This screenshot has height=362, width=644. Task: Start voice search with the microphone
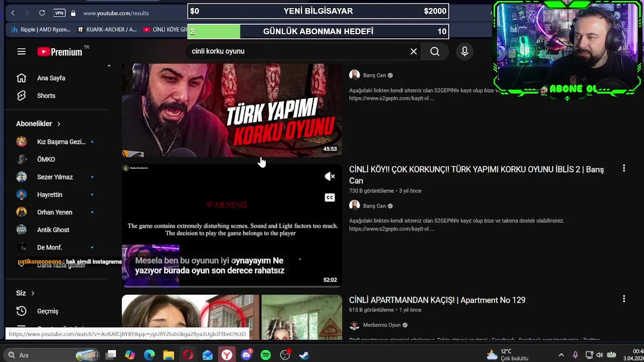(x=464, y=51)
